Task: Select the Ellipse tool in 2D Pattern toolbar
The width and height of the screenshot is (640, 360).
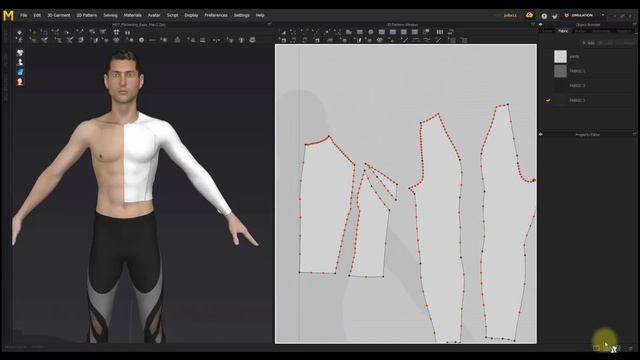Action: [x=371, y=32]
